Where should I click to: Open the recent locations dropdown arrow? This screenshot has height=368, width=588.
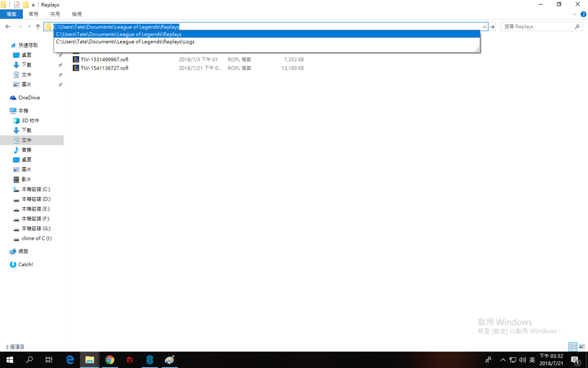tap(29, 26)
